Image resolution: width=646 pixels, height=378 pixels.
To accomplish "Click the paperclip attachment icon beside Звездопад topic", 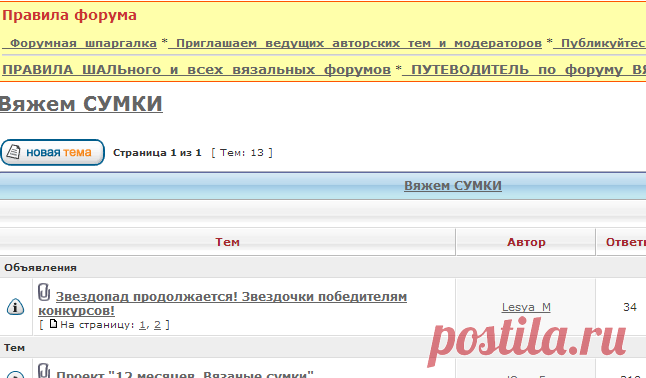I will point(44,292).
